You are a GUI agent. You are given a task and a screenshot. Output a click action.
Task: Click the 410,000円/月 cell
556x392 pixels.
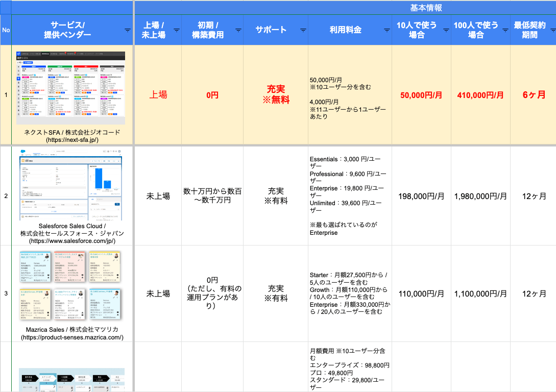[x=480, y=95]
